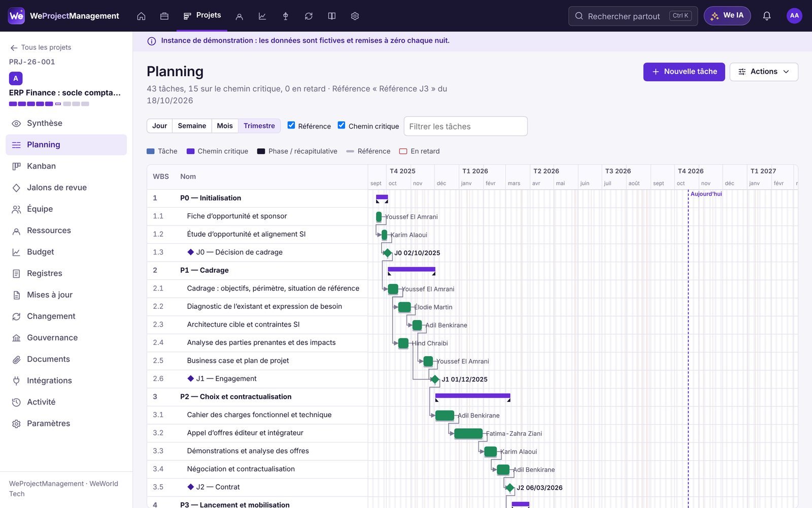Screen dimensions: 812x508
Task: Uncheck the Référence checkbox
Action: coord(291,125)
